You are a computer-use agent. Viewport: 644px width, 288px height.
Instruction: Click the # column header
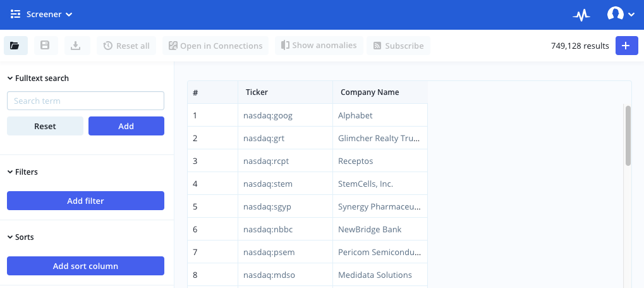click(x=213, y=92)
